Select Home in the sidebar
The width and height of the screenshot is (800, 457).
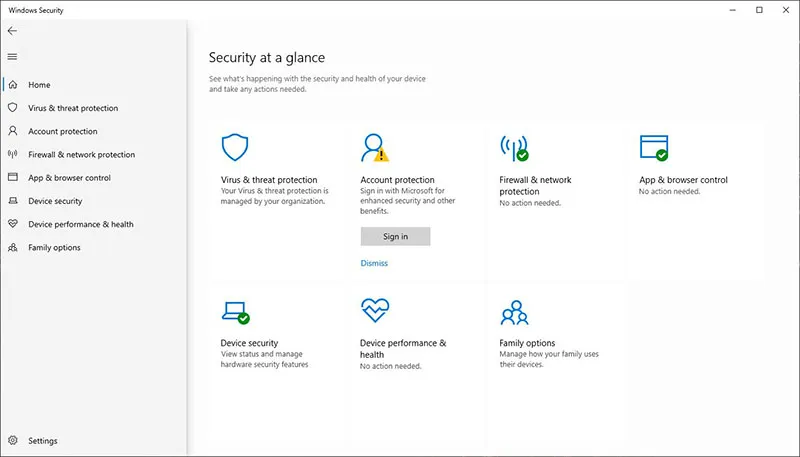tap(39, 85)
